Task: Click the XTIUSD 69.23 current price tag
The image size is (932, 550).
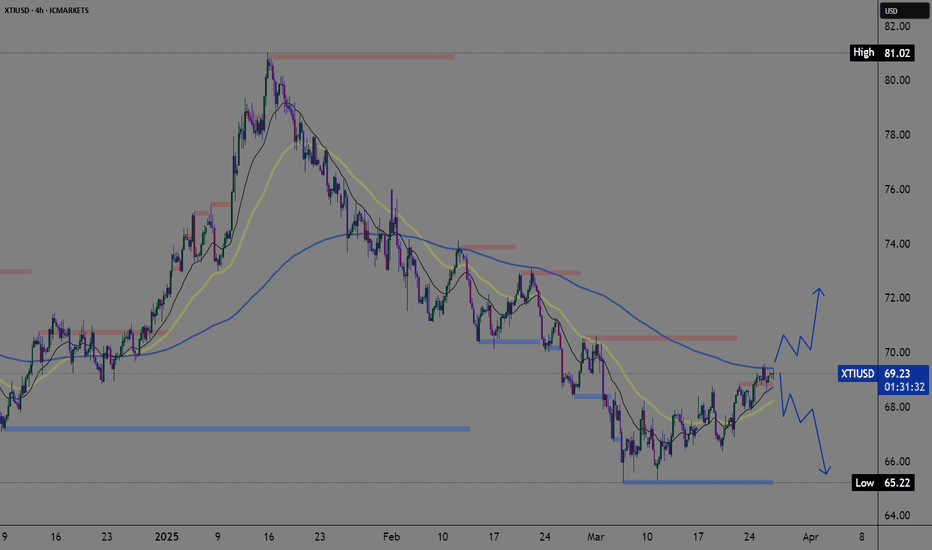Action: tap(883, 373)
